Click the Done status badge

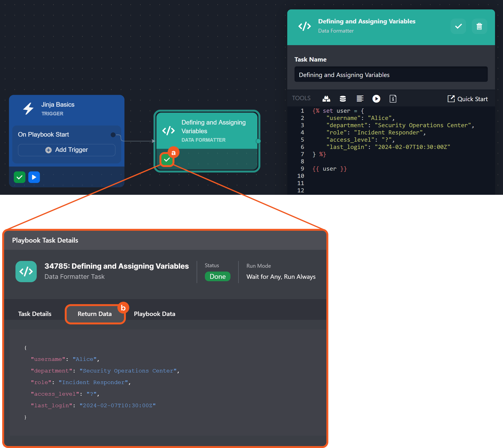coord(217,276)
